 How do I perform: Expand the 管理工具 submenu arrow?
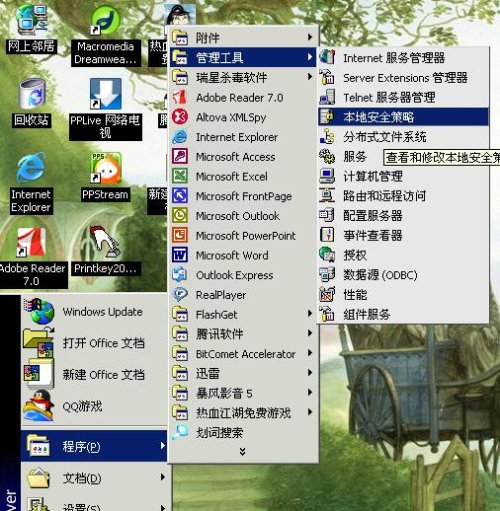click(310, 57)
